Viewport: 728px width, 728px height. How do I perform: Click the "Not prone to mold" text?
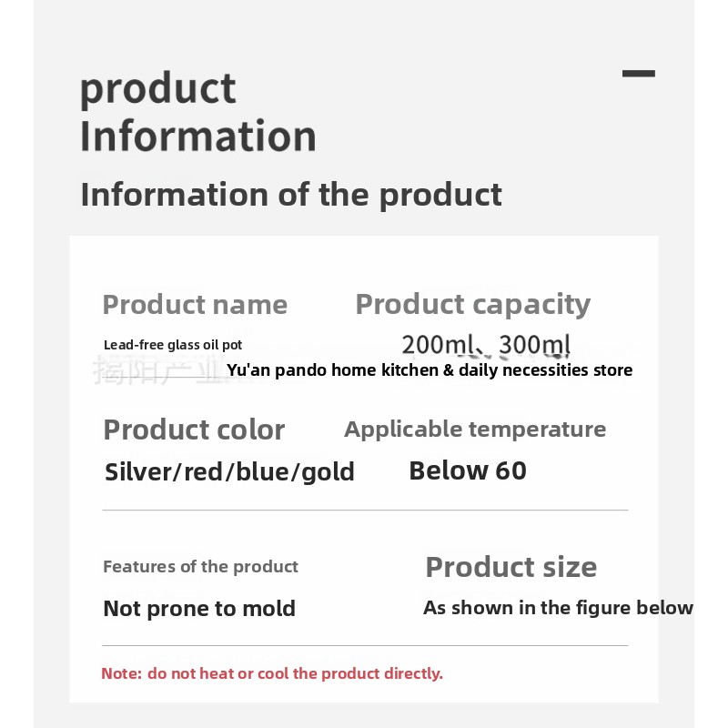pyautogui.click(x=199, y=609)
